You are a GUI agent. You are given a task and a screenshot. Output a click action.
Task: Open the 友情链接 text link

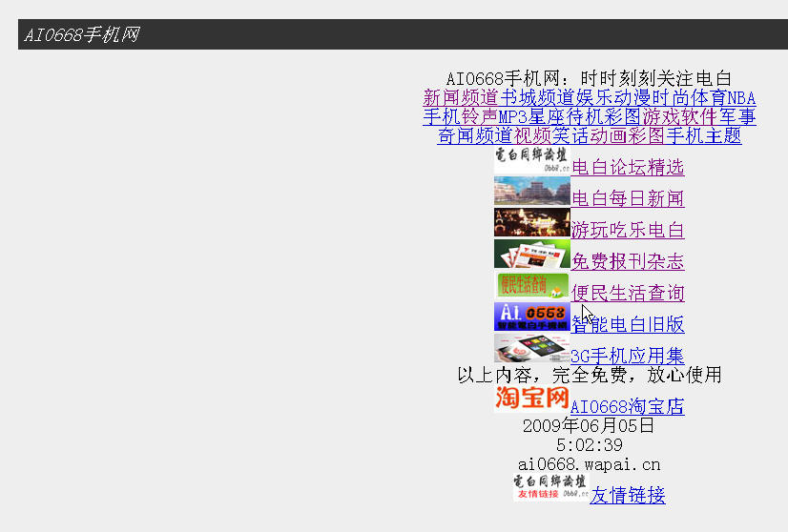627,496
